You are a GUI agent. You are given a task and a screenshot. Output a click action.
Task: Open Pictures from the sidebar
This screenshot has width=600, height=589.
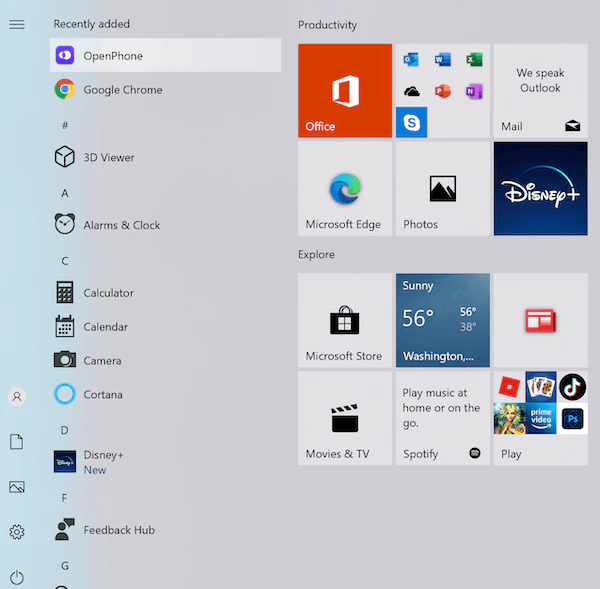point(17,487)
